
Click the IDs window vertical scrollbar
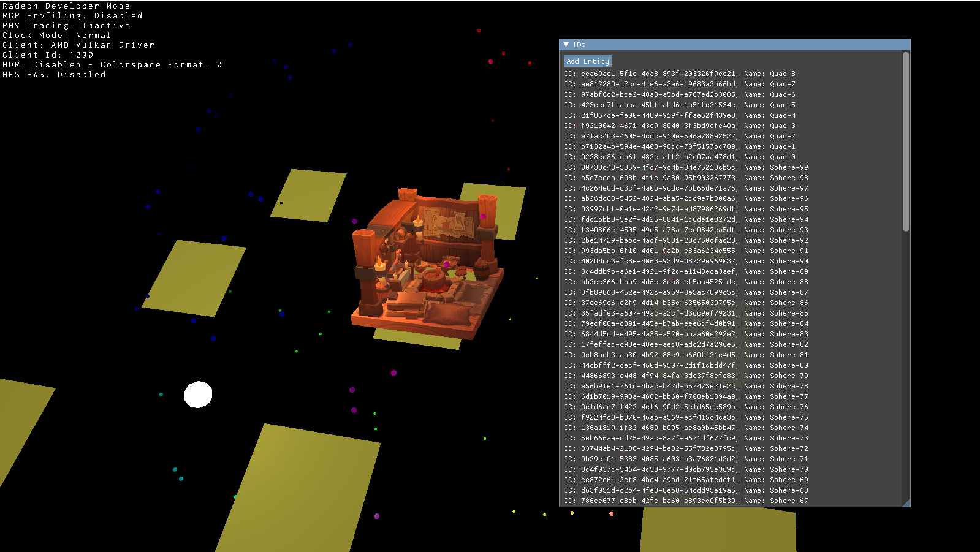906,141
